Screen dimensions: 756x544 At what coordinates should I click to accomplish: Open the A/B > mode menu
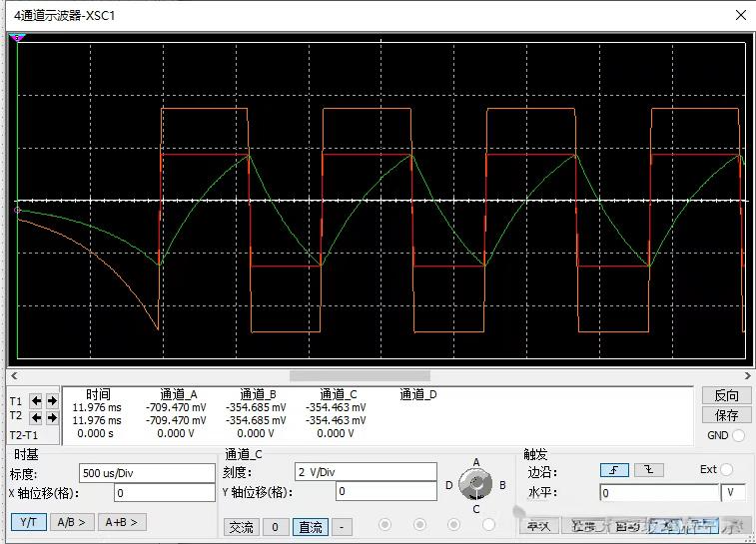(x=72, y=522)
